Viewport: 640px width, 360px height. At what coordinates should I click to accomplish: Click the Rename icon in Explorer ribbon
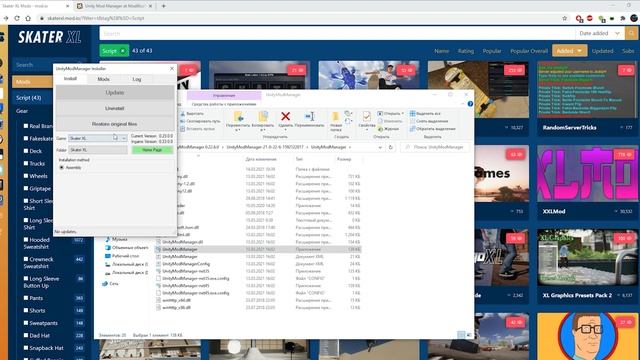[310, 117]
